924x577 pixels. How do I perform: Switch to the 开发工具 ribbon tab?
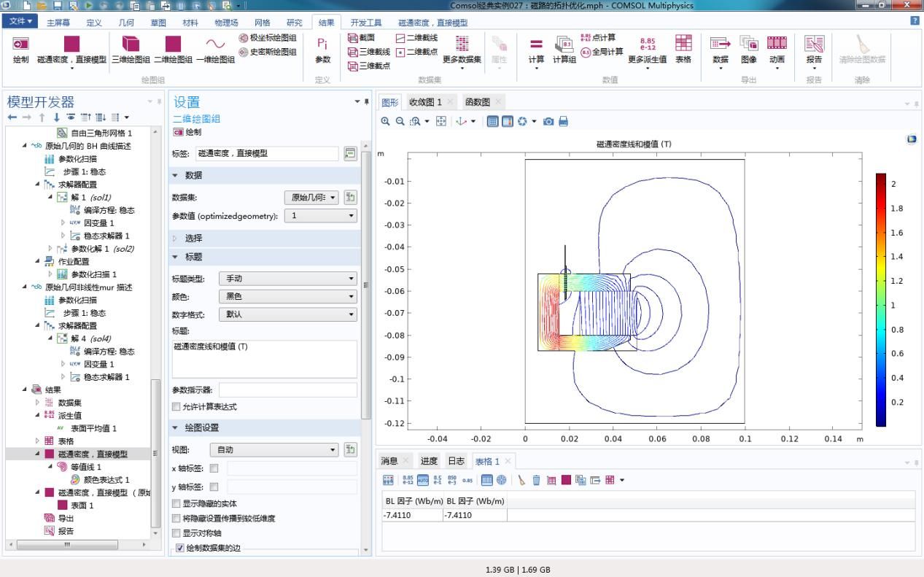[x=366, y=23]
